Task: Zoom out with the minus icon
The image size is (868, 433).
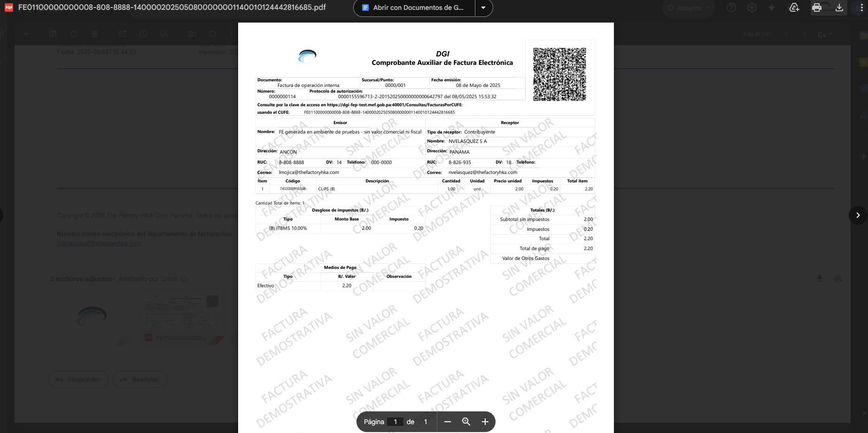Action: tap(448, 422)
